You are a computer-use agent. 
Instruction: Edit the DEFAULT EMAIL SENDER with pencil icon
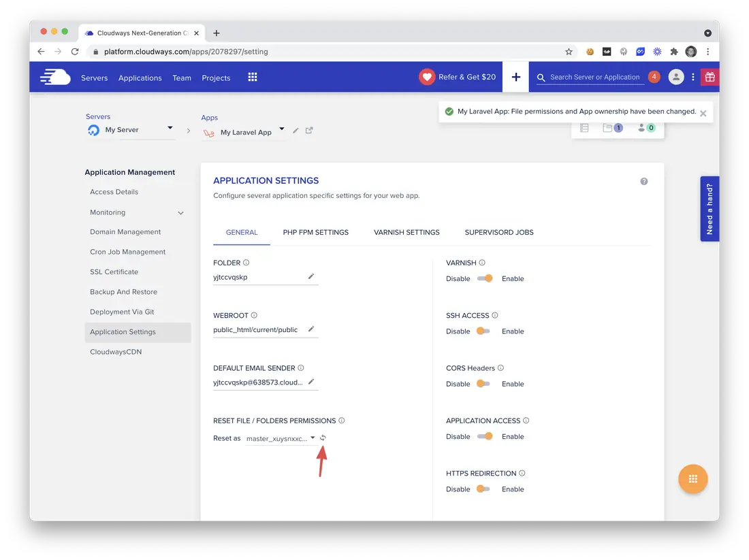311,382
